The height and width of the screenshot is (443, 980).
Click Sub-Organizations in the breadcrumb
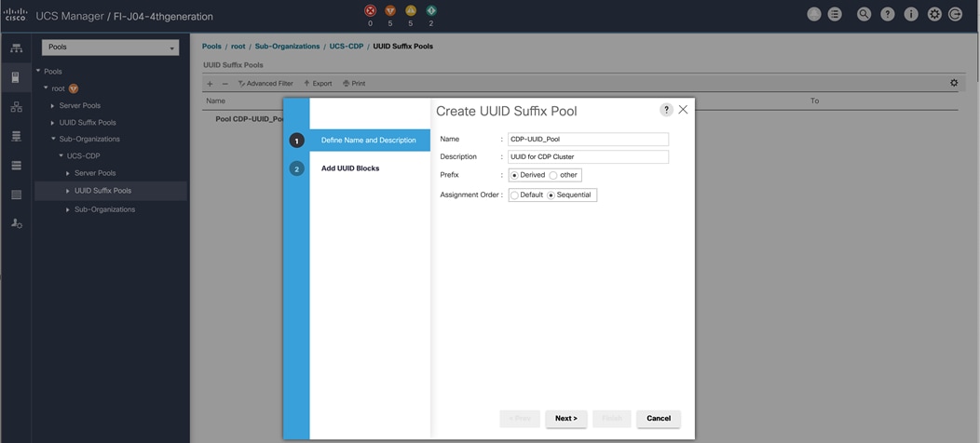tap(288, 47)
